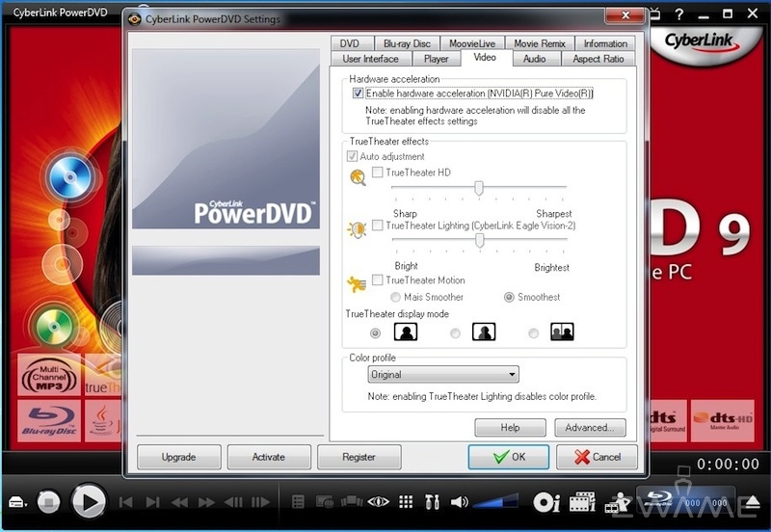Click the Register button
This screenshot has width=771, height=532.
click(x=359, y=457)
